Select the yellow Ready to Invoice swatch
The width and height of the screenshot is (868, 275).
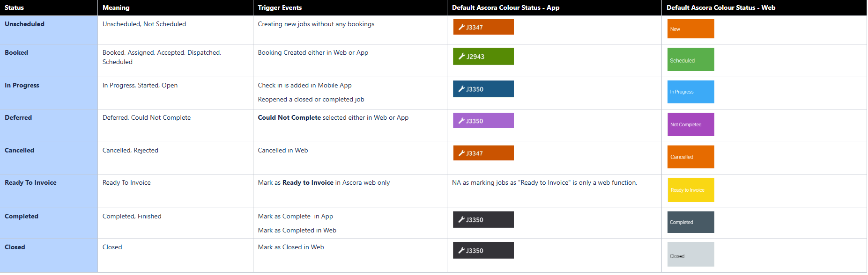tap(690, 190)
